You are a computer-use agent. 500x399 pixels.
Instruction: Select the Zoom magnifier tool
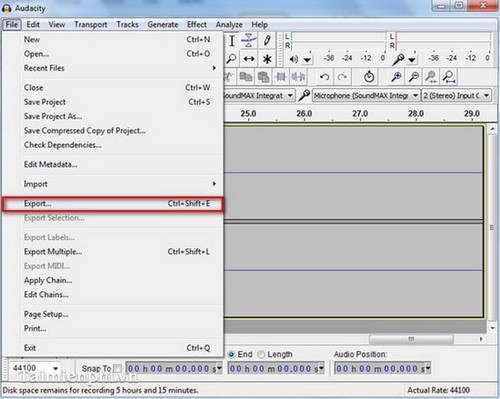[x=231, y=59]
